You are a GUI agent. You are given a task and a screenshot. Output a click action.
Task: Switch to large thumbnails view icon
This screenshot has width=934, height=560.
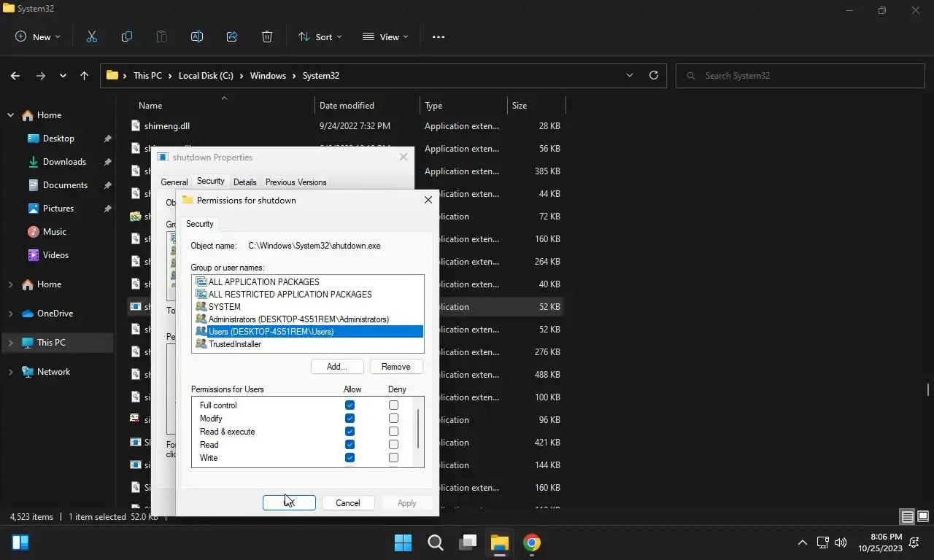923,517
